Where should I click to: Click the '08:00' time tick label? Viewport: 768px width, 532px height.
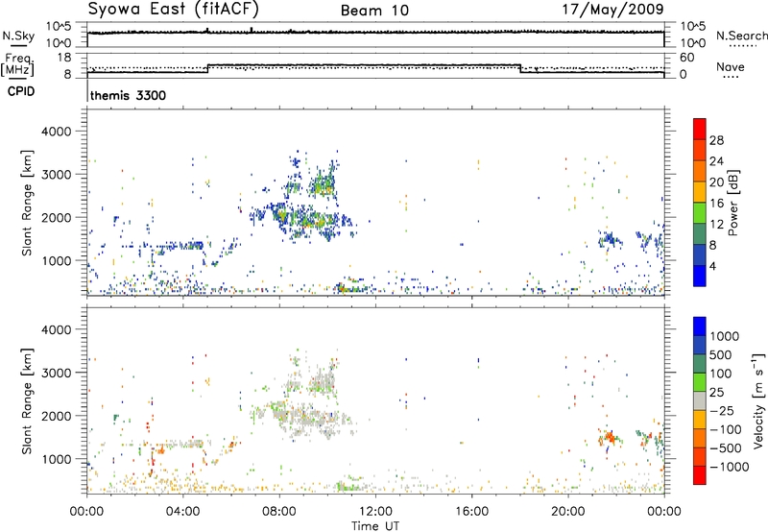[279, 512]
